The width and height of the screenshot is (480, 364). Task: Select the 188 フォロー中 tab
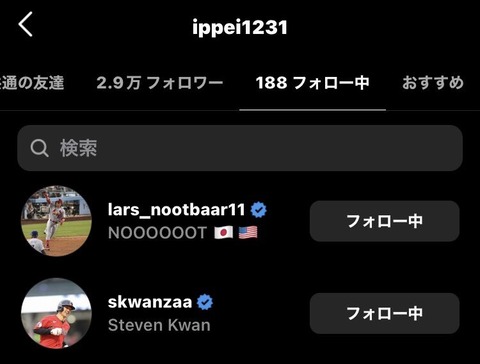click(313, 83)
